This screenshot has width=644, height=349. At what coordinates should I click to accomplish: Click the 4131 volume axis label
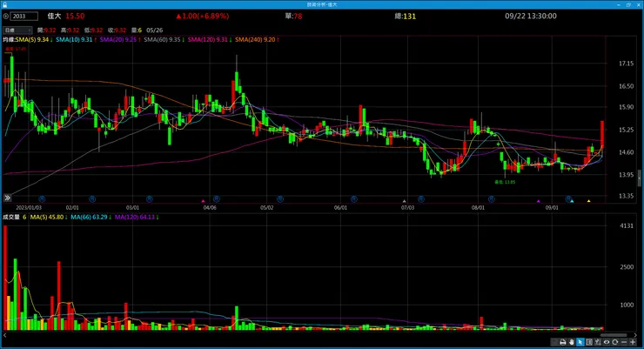point(627,225)
